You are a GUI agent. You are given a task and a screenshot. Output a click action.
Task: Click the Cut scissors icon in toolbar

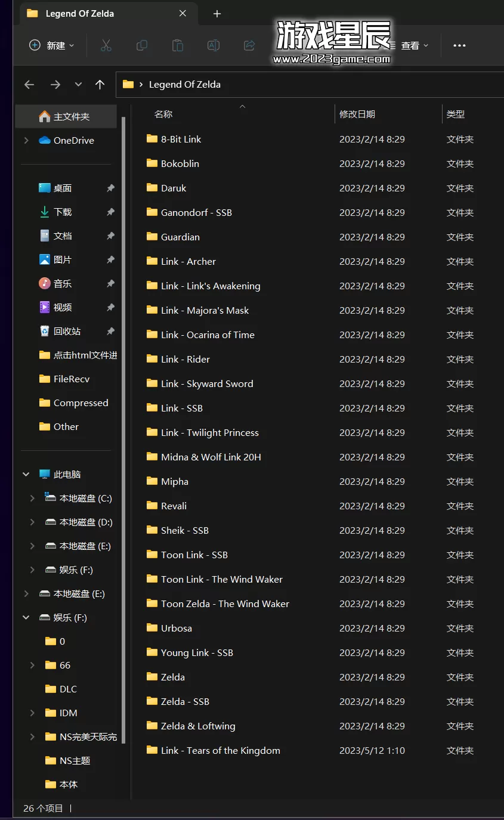(x=106, y=45)
